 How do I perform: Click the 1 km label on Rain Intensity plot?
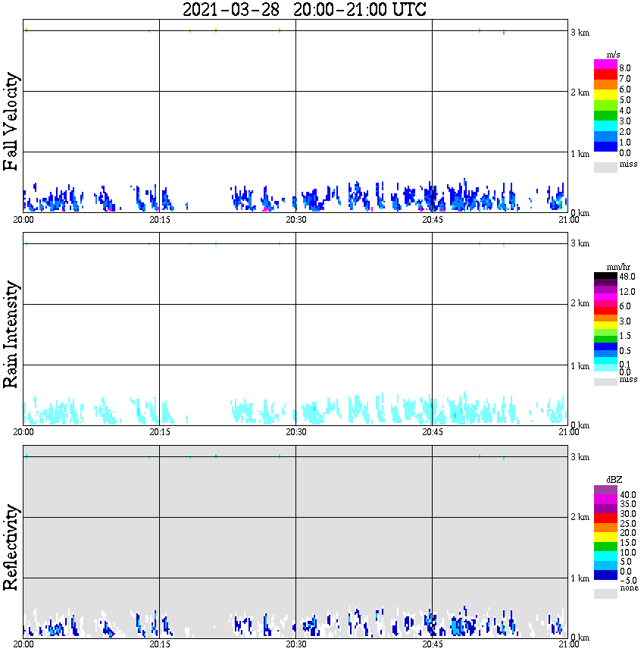(x=580, y=366)
